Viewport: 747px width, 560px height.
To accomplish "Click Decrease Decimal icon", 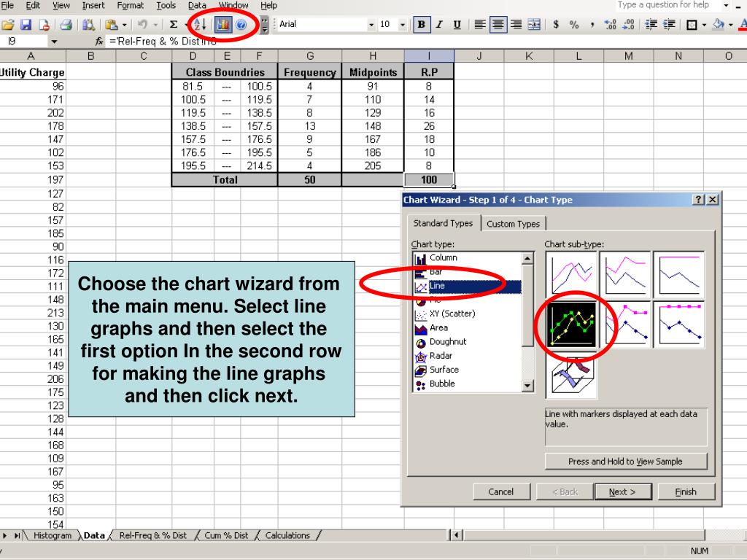I will point(628,24).
